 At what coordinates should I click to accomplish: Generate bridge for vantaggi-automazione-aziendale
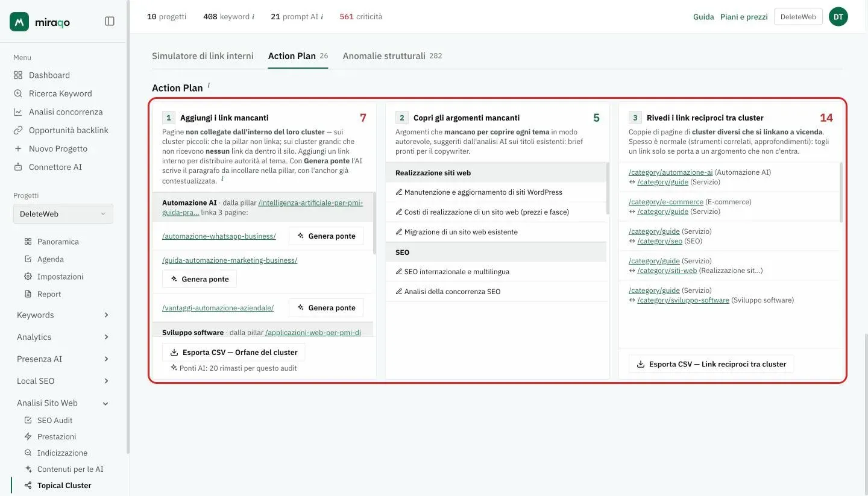[326, 308]
